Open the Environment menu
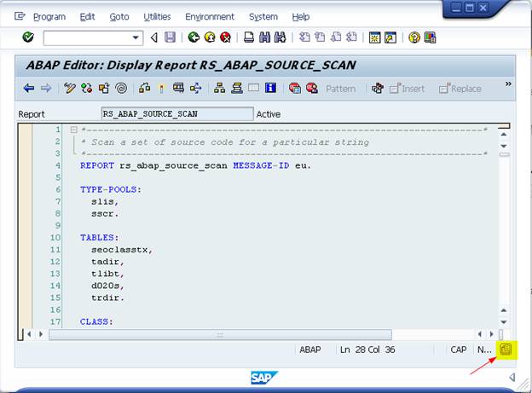The width and height of the screenshot is (532, 393). [x=210, y=17]
